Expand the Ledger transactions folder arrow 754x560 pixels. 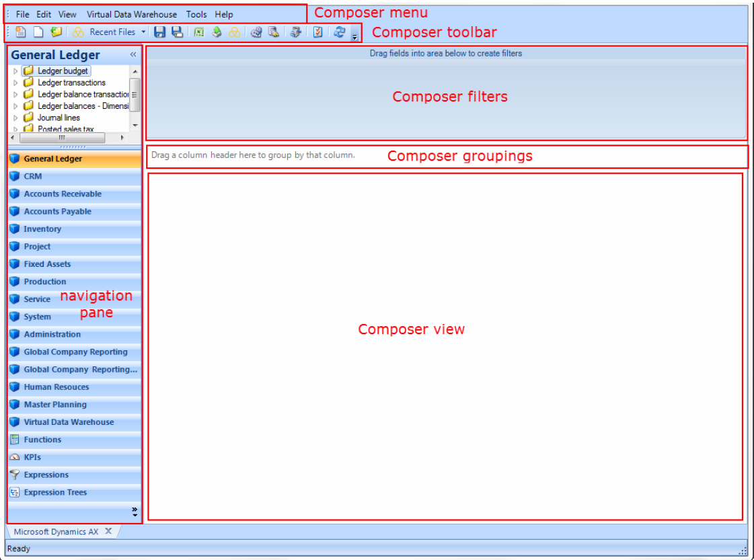point(16,83)
